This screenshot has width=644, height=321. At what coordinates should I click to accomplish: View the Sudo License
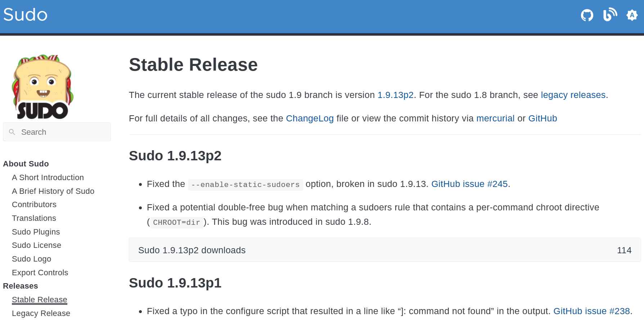(x=36, y=245)
